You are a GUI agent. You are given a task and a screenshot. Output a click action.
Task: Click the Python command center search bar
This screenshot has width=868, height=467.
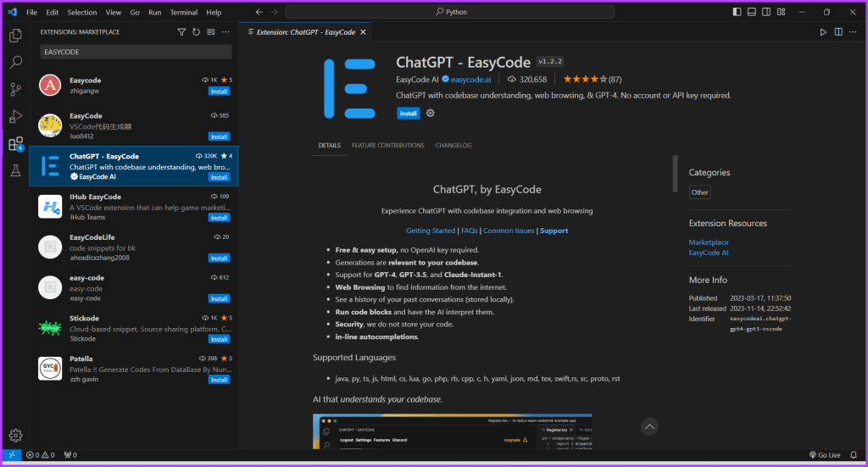pos(450,12)
